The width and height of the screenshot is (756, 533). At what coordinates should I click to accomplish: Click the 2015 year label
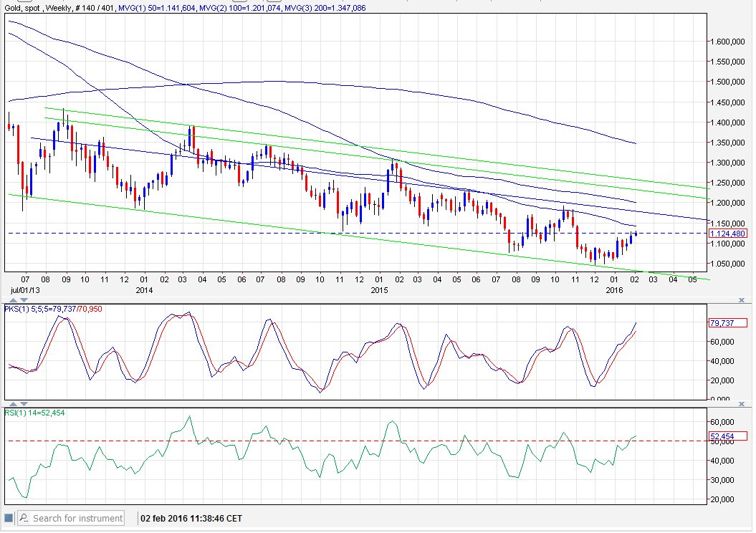[x=379, y=290]
